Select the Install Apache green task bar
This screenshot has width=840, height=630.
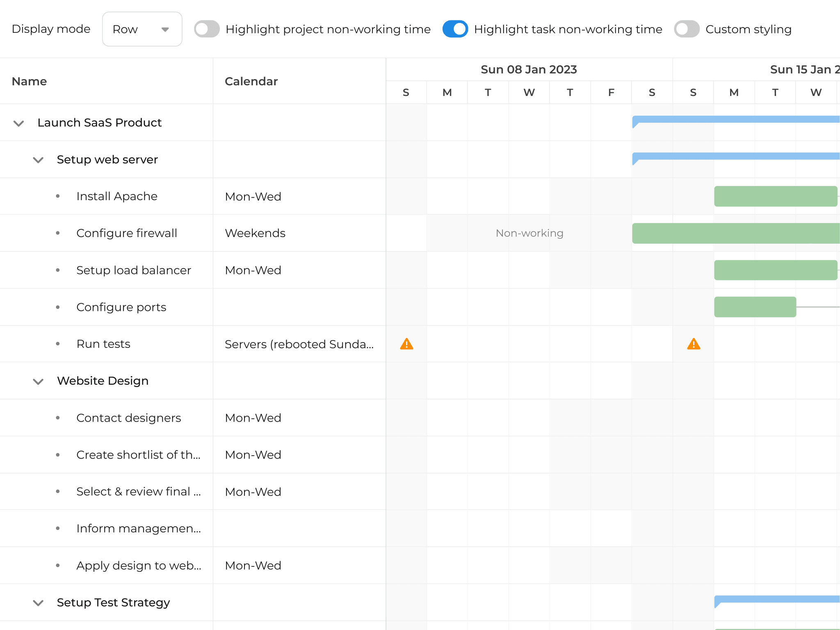775,196
